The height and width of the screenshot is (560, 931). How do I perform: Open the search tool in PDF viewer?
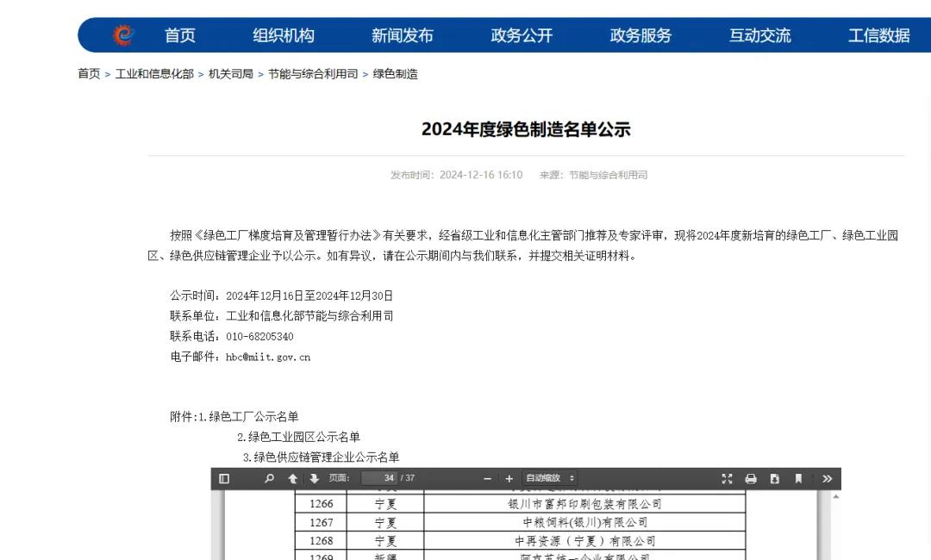(x=268, y=479)
